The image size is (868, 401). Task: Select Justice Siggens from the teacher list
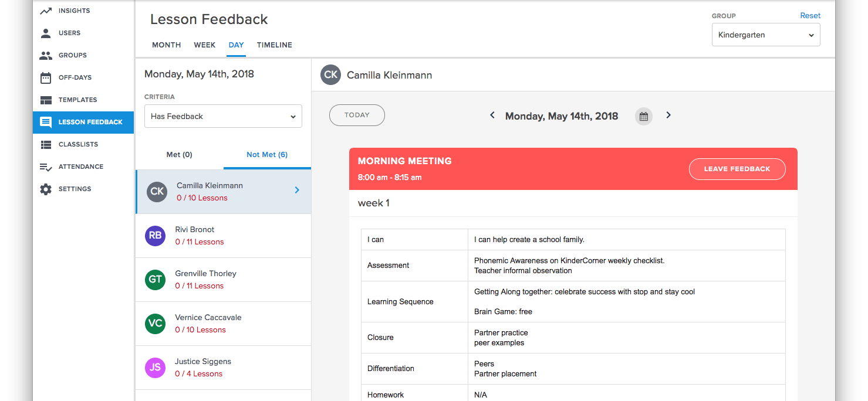tap(223, 368)
